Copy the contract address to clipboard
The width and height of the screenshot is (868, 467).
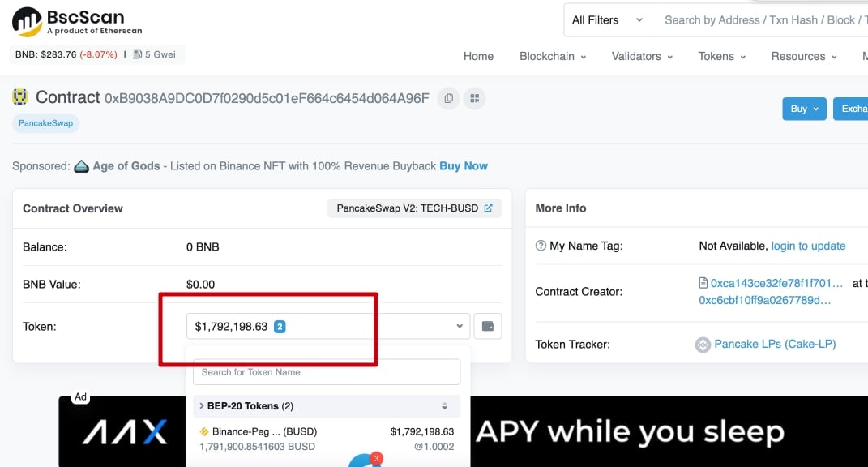(x=449, y=98)
